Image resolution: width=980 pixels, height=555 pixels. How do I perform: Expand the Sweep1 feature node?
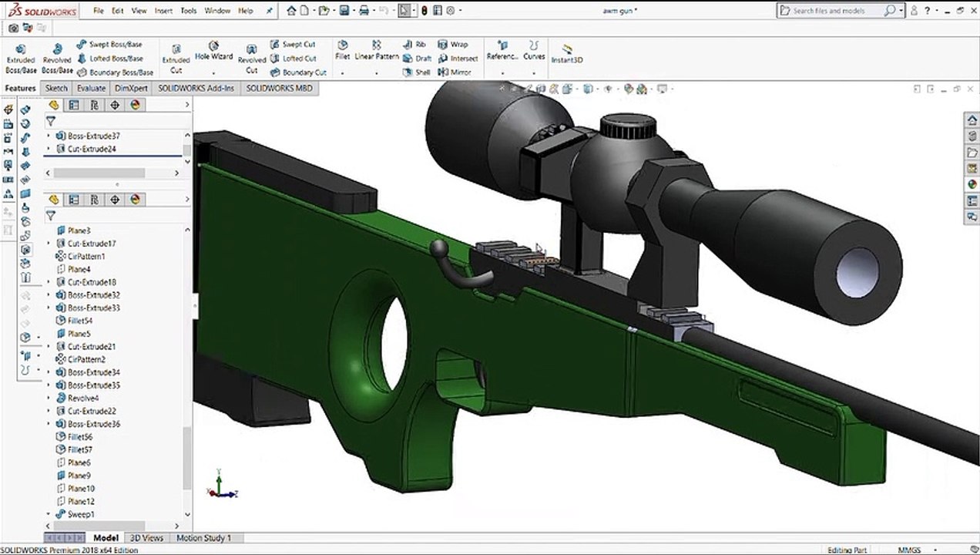pos(49,514)
